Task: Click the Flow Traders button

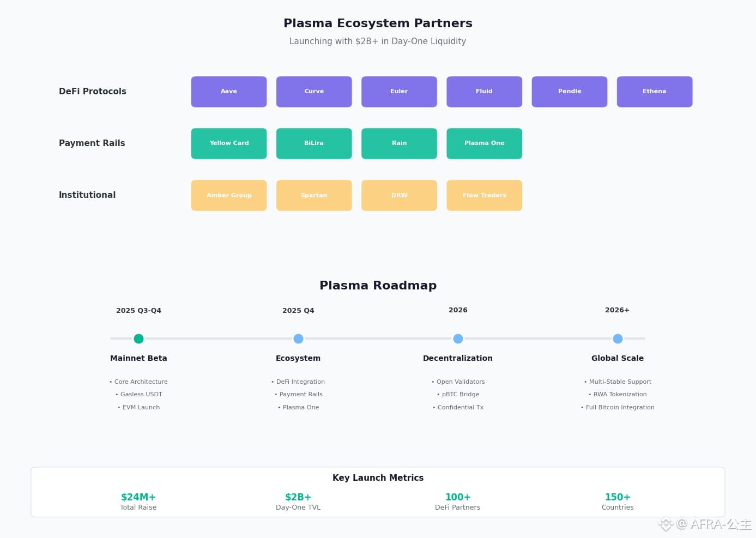Action: tap(484, 195)
